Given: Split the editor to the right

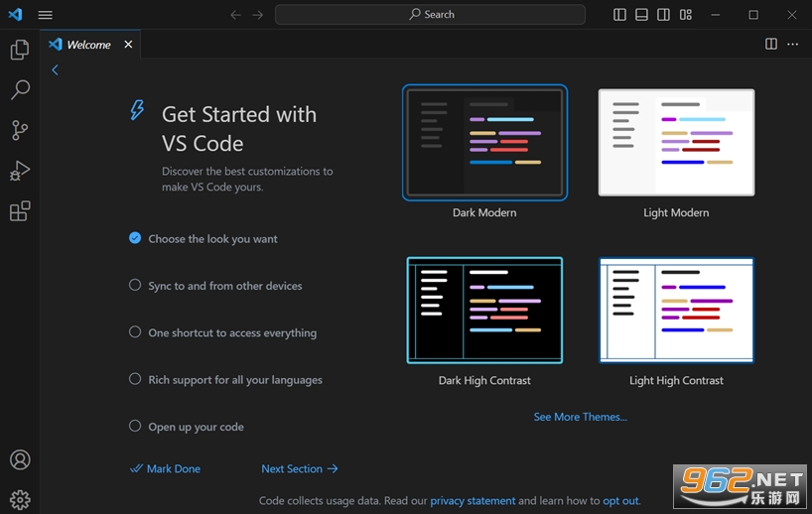Looking at the screenshot, I should (x=771, y=44).
